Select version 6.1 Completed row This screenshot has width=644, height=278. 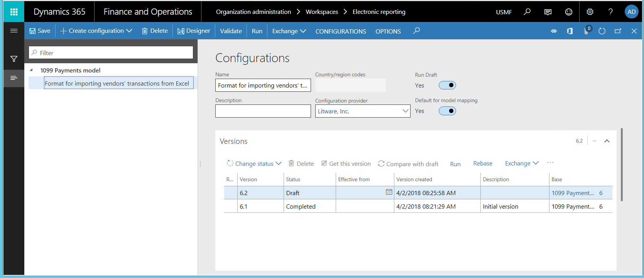tap(418, 206)
